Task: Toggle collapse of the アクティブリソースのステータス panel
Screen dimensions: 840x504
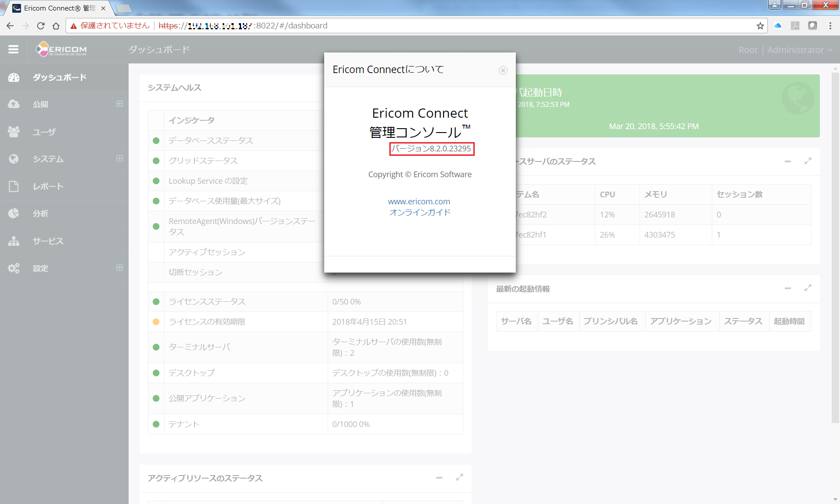Action: point(439,478)
